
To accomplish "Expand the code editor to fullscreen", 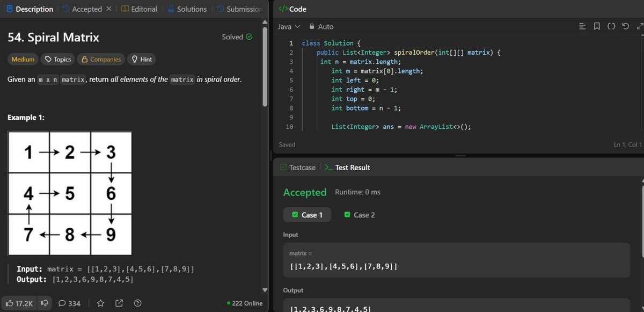I will 640,25.
